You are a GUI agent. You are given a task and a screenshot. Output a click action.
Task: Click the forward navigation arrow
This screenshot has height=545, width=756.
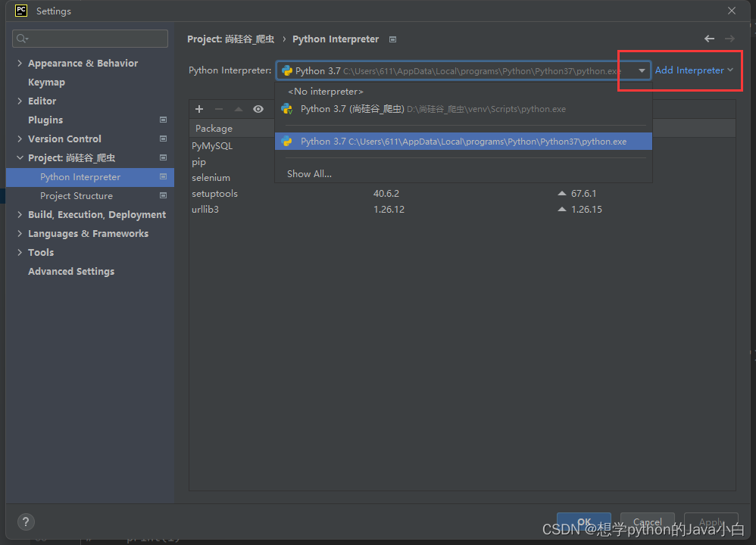(729, 38)
